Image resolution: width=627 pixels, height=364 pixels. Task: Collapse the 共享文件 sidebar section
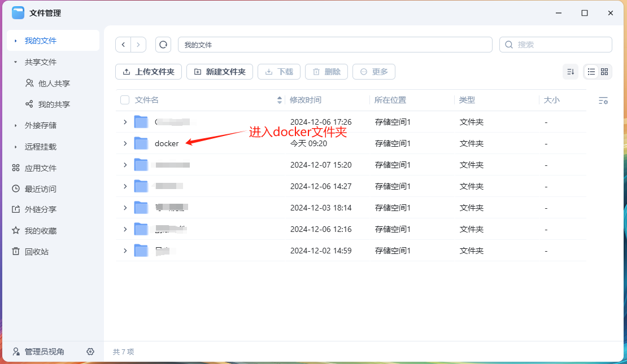(16, 62)
